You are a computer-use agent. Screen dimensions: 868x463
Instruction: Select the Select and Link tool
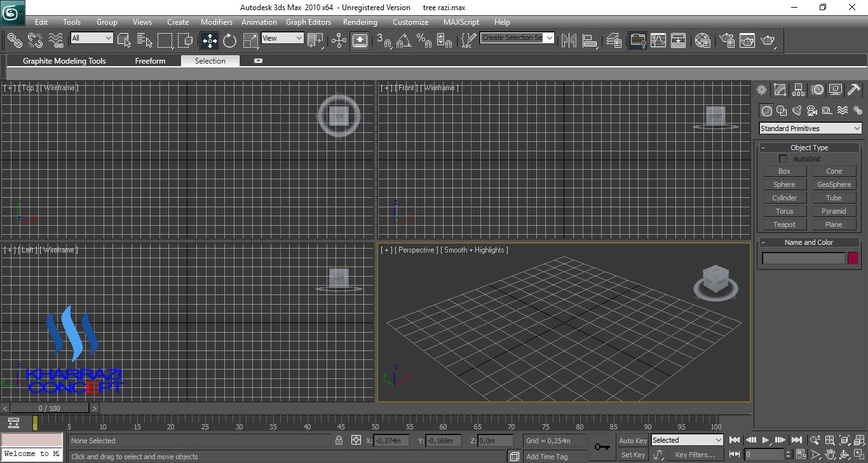pos(14,41)
